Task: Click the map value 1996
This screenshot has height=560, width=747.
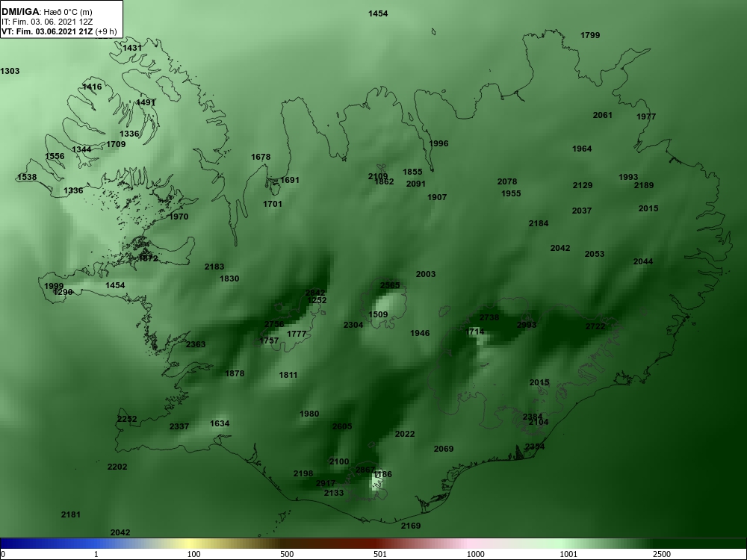Action: tap(438, 143)
